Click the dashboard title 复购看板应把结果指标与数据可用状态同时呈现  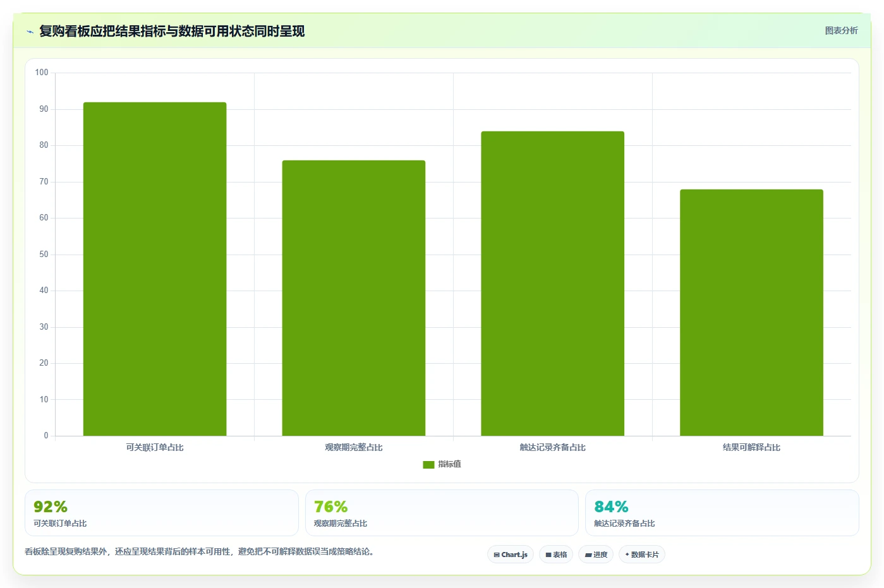172,32
